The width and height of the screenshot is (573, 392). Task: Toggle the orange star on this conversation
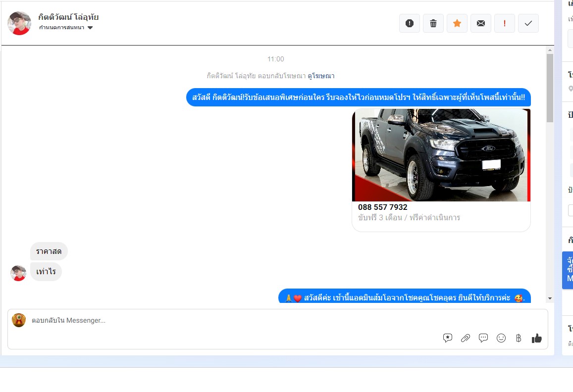click(x=457, y=23)
